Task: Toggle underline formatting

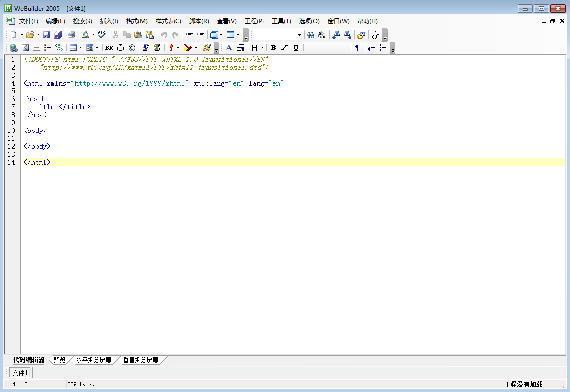Action: 296,48
